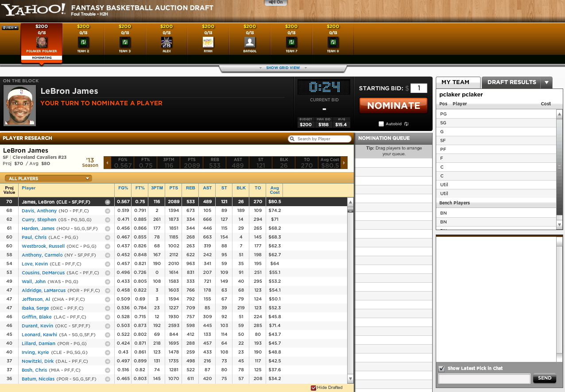The image size is (565, 392).
Task: Click Ryan's team avatar icon
Action: pyautogui.click(x=208, y=42)
